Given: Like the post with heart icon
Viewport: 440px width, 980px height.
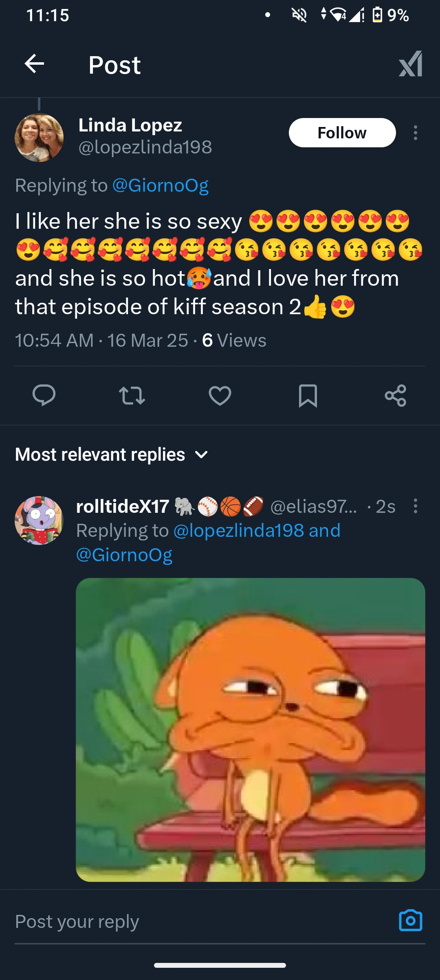Looking at the screenshot, I should click(x=220, y=395).
